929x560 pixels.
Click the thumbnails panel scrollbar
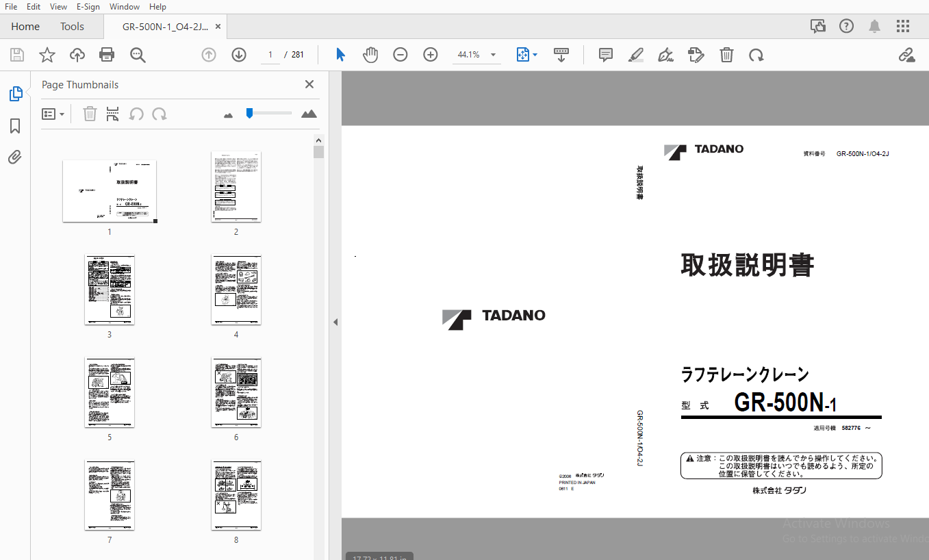(x=318, y=152)
